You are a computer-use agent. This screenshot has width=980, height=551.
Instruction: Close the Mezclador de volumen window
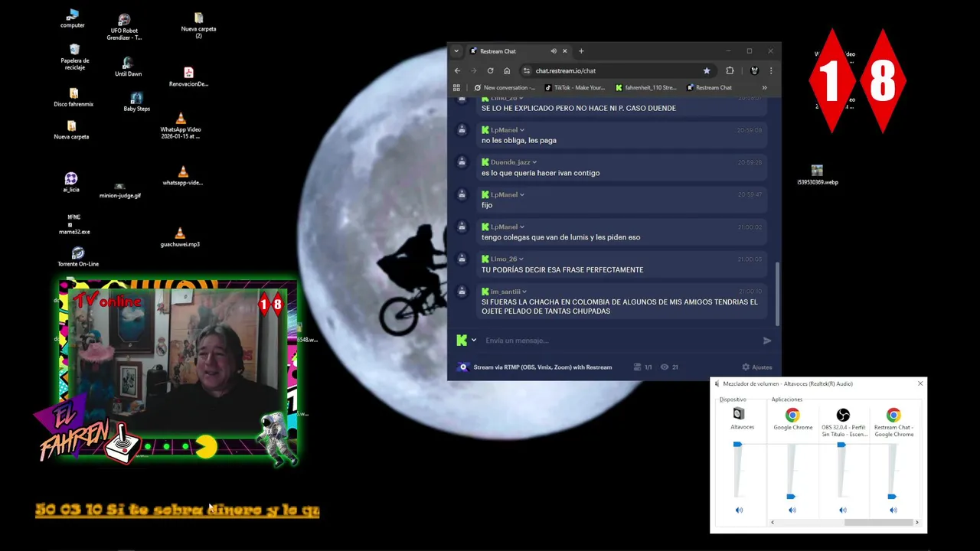click(x=920, y=383)
